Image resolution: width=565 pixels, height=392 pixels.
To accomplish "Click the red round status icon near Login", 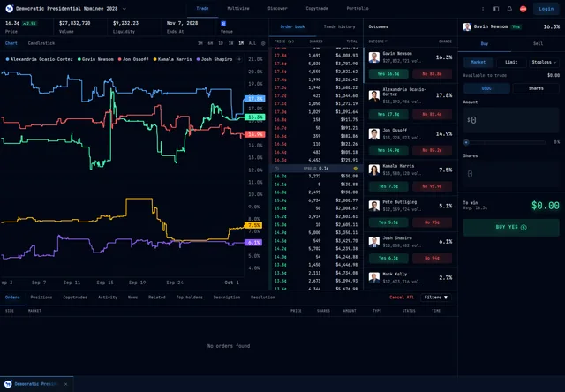I will click(x=524, y=9).
